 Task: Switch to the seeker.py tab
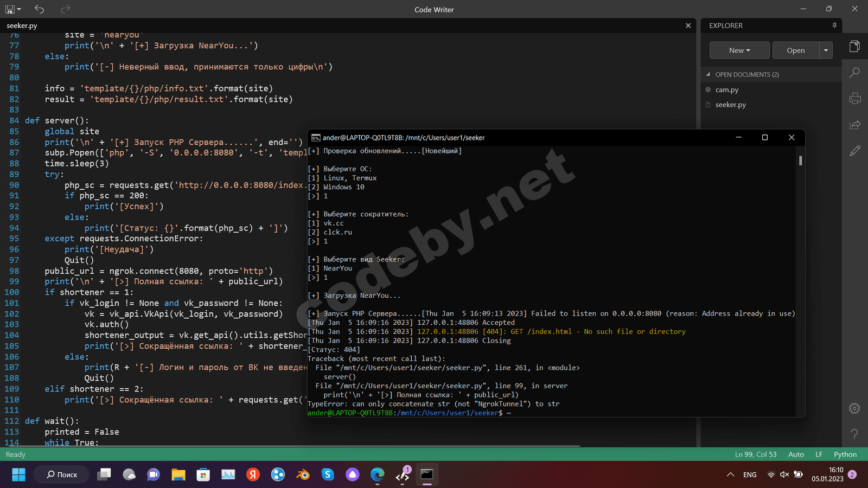[22, 25]
